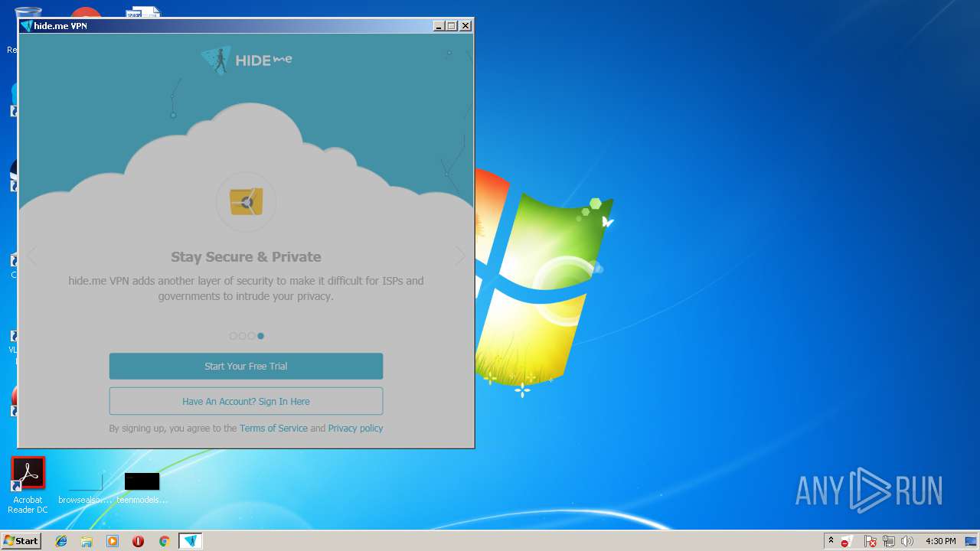
Task: Select the third carousel page dot
Action: pyautogui.click(x=251, y=336)
